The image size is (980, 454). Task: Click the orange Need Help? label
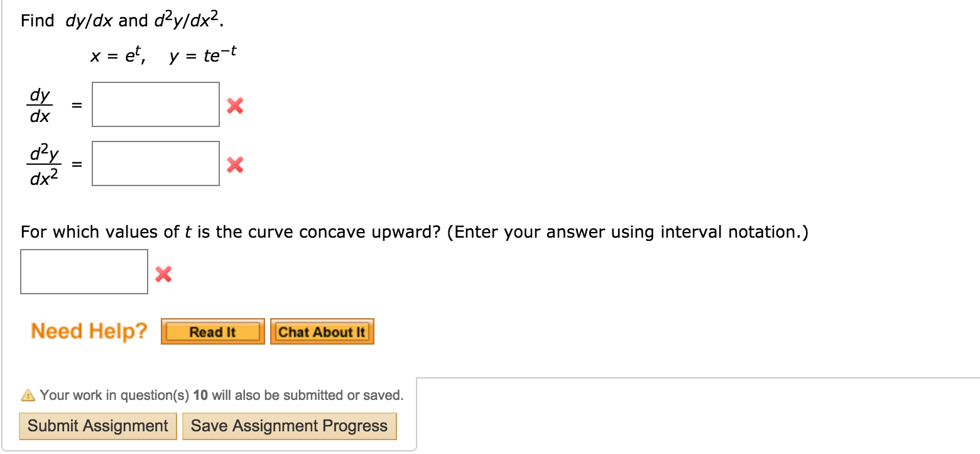point(89,331)
